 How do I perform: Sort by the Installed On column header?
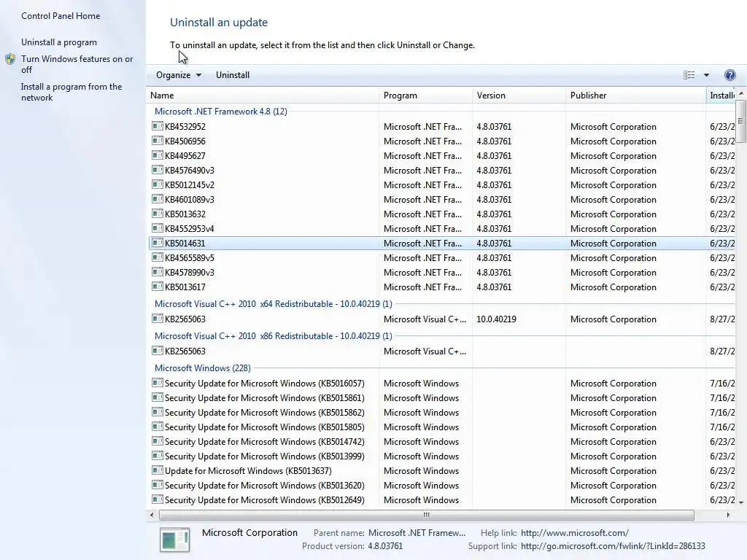[x=720, y=96]
